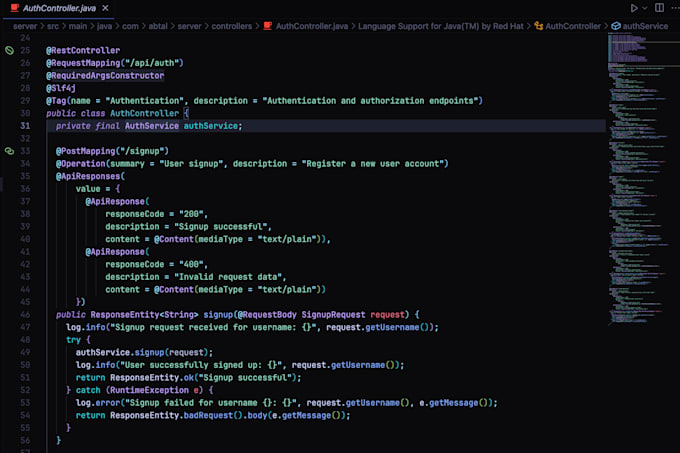Click 'ResponseEntity.ok' on line 51

[152, 378]
